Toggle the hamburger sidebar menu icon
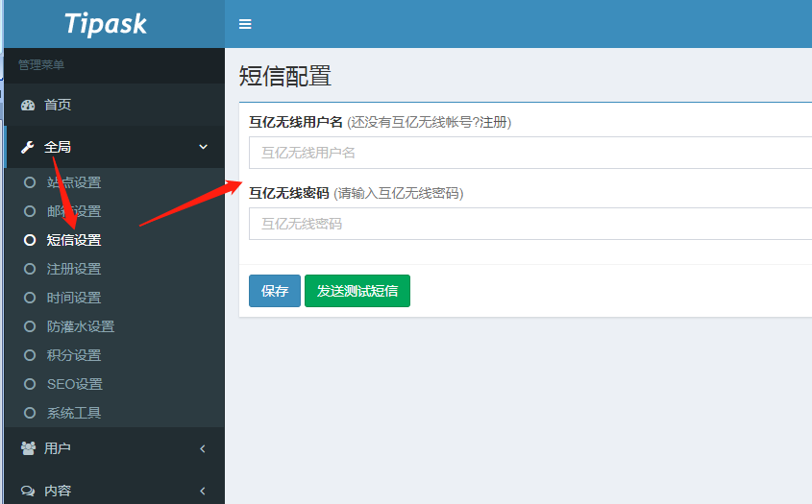 245,24
